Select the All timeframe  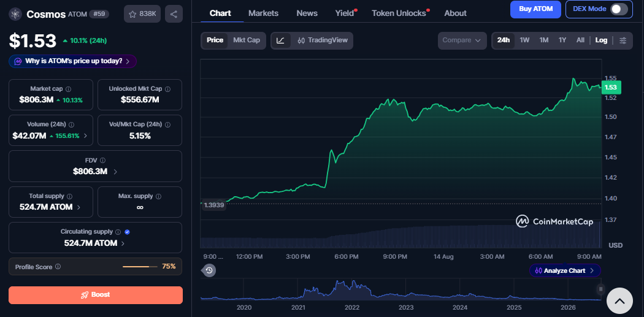pos(580,40)
